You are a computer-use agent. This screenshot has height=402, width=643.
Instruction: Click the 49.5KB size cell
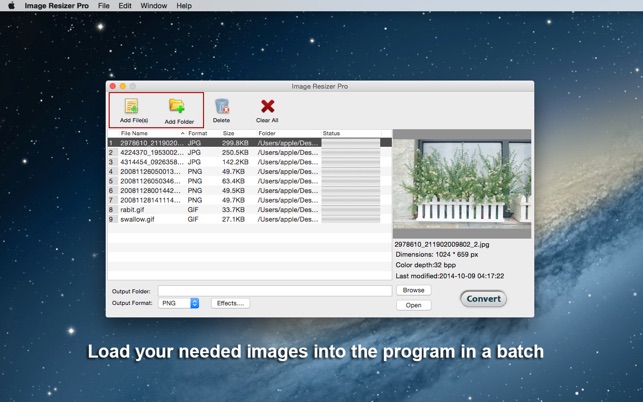233,190
